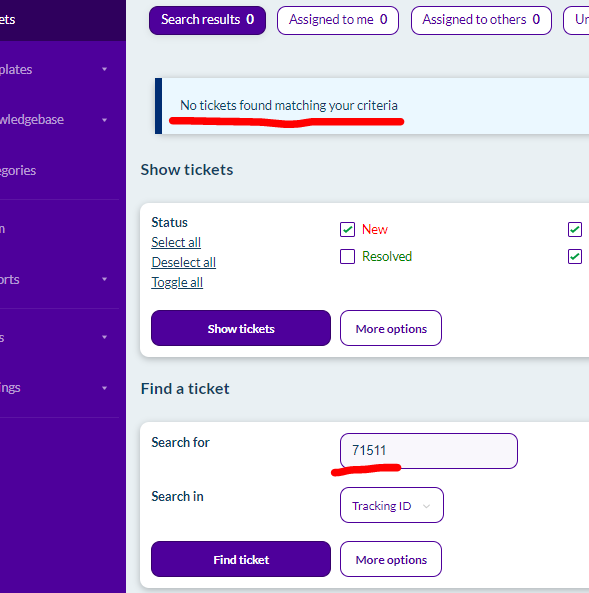Image resolution: width=589 pixels, height=593 pixels.
Task: Click the Toggle all link
Action: [177, 283]
